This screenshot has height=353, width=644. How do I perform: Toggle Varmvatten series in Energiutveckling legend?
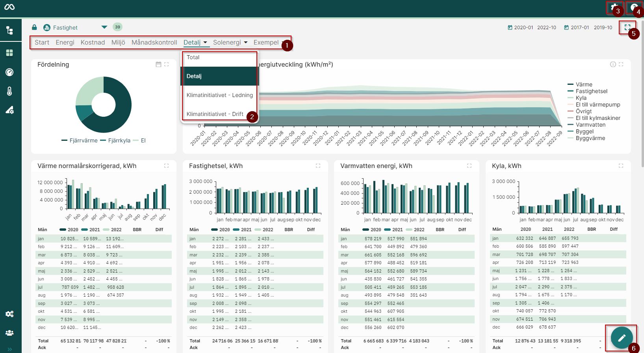[x=586, y=125]
